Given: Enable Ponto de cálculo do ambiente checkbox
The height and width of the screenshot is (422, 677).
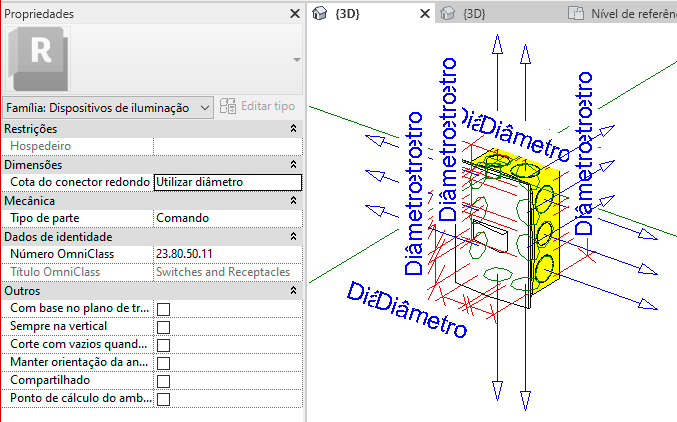Looking at the screenshot, I should pyautogui.click(x=163, y=399).
